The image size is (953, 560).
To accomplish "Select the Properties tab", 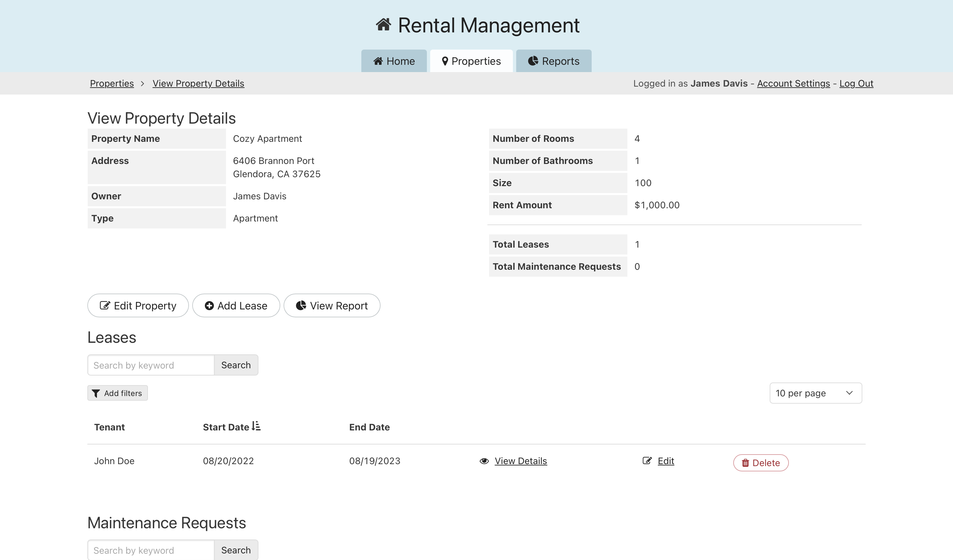I will [471, 61].
